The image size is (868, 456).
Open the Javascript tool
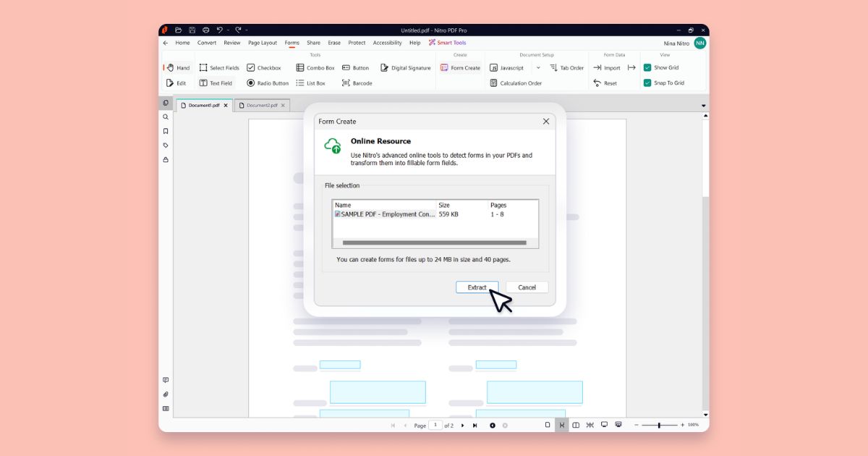(x=507, y=68)
